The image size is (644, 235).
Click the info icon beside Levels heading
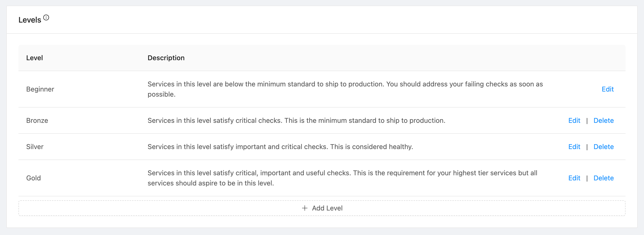(46, 17)
